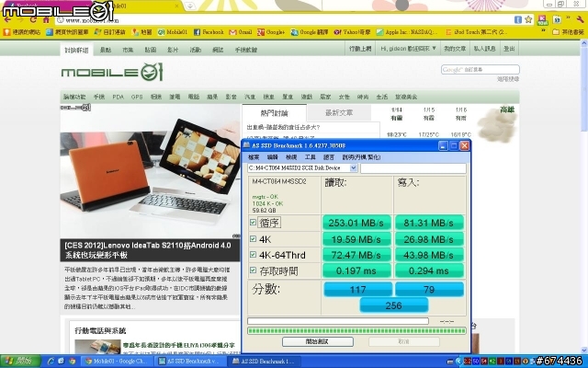Click the blank text field beside drive dropdown
Image resolution: width=588 pixels, height=368 pixels.
(413, 168)
